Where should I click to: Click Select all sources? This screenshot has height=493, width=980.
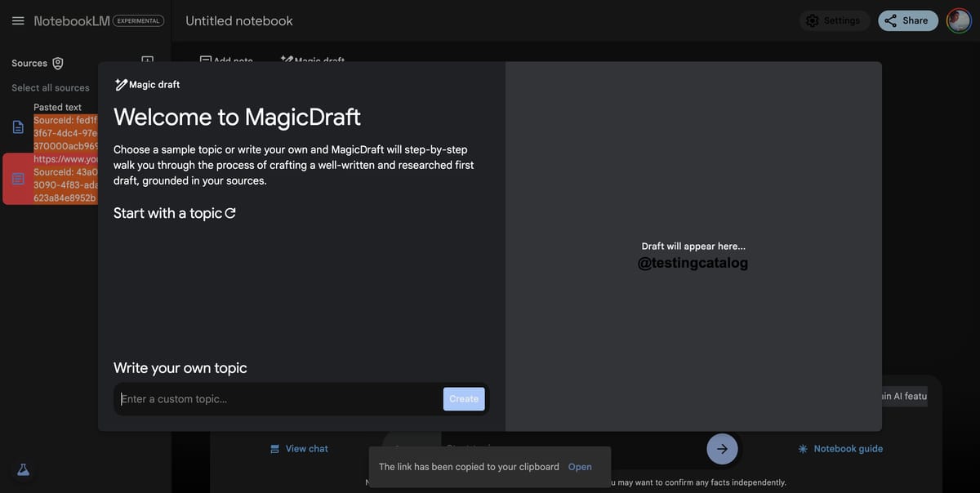[x=51, y=87]
